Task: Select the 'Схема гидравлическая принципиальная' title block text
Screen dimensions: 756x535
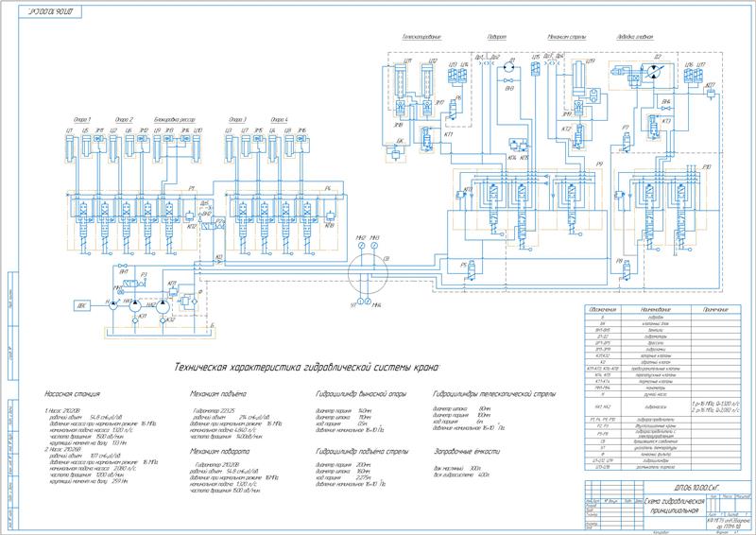Action: 673,506
